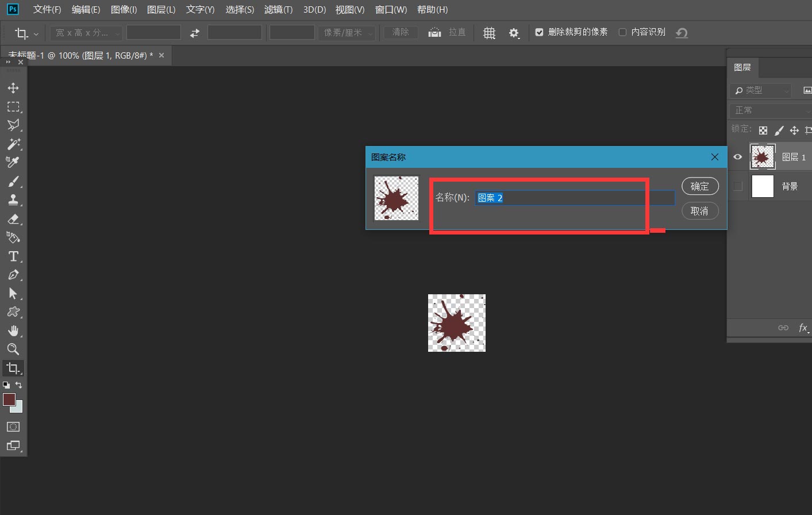Open the Layer menu
This screenshot has width=812, height=515.
pos(161,10)
